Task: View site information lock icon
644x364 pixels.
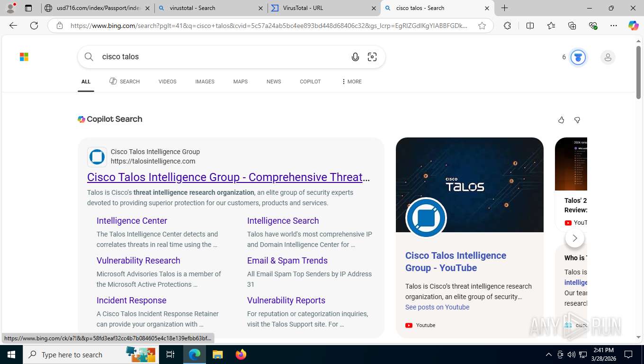Action: tap(60, 26)
